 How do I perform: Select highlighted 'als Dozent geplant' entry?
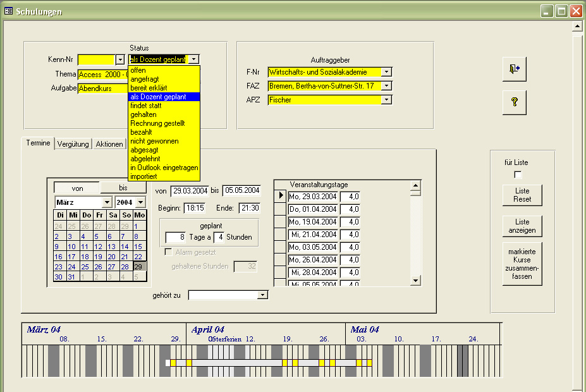click(164, 97)
